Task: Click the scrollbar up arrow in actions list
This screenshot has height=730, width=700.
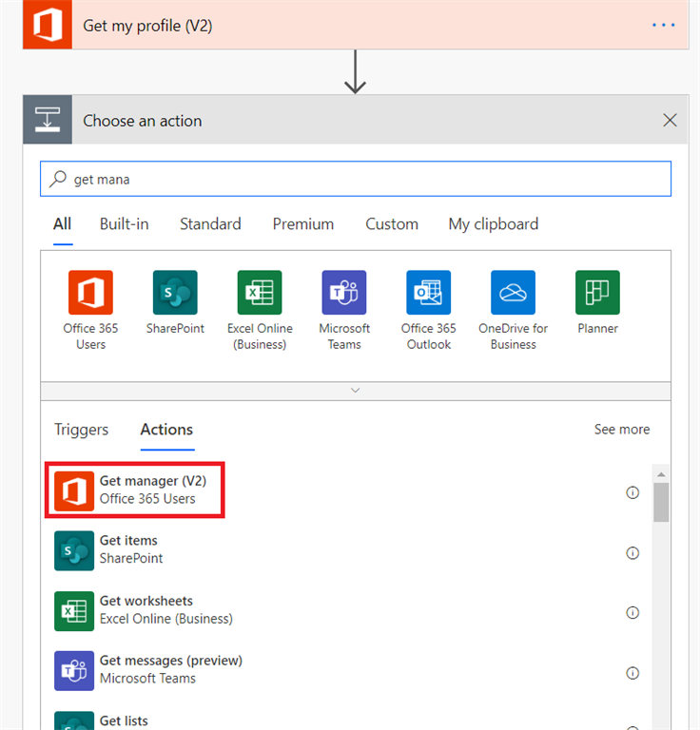Action: point(661,474)
